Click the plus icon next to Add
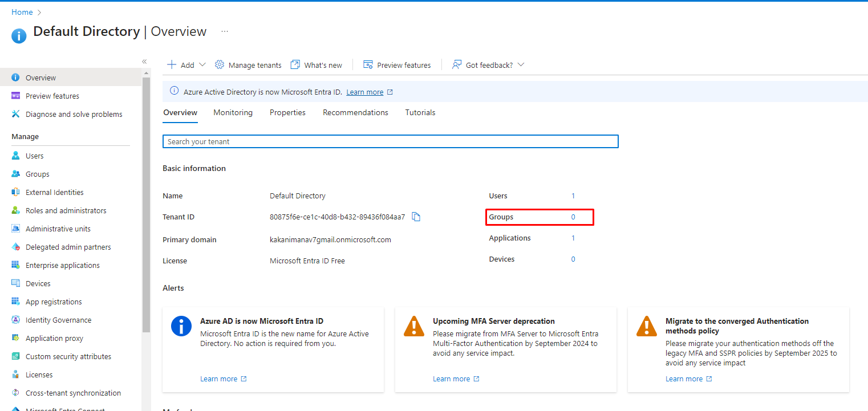The image size is (868, 411). 171,64
